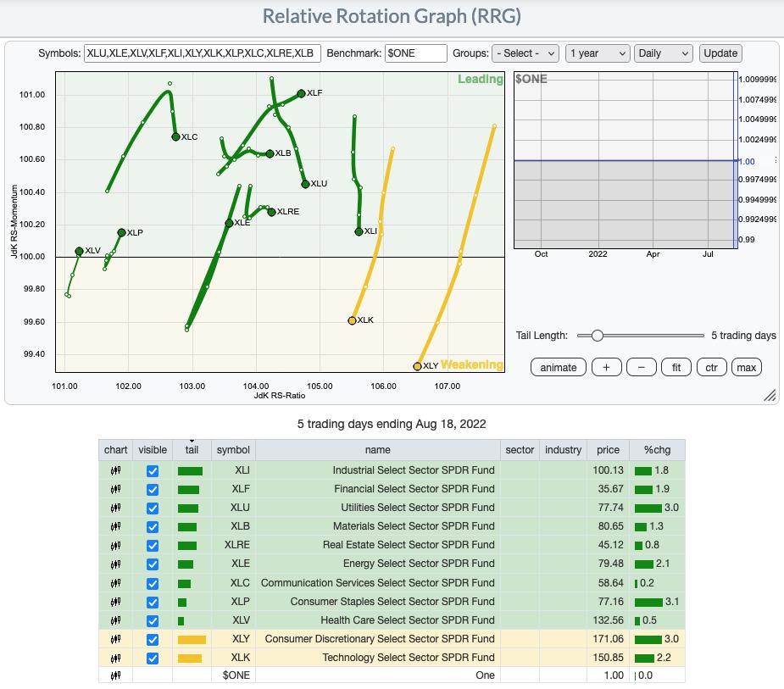This screenshot has width=784, height=689.
Task: Click the Update button
Action: 720,53
